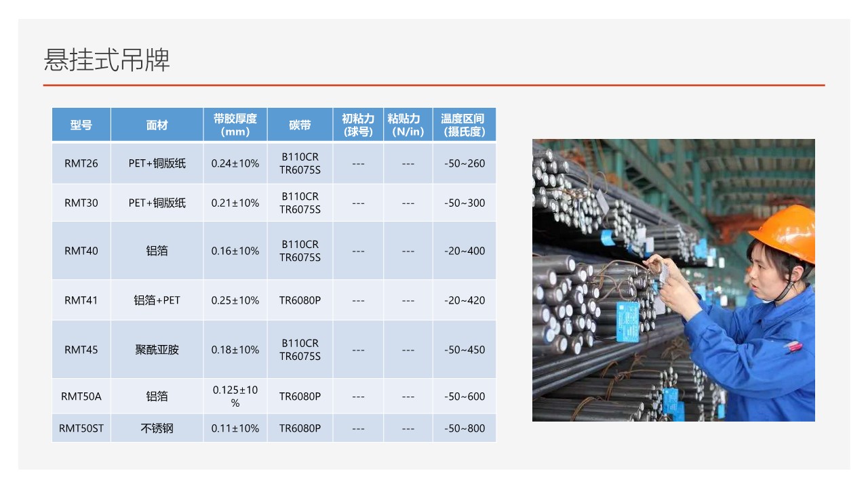
Task: Click ribbon cell B110CR TR6075S for RMT26
Action: [300, 163]
